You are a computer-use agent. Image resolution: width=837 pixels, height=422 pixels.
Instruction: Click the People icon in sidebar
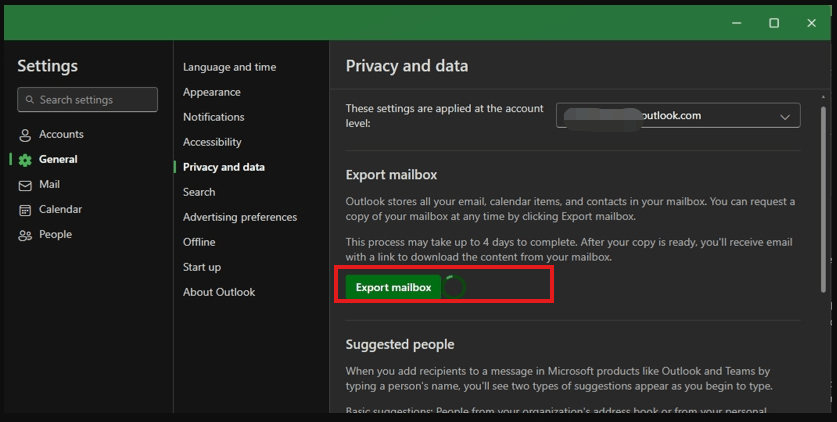click(x=25, y=235)
